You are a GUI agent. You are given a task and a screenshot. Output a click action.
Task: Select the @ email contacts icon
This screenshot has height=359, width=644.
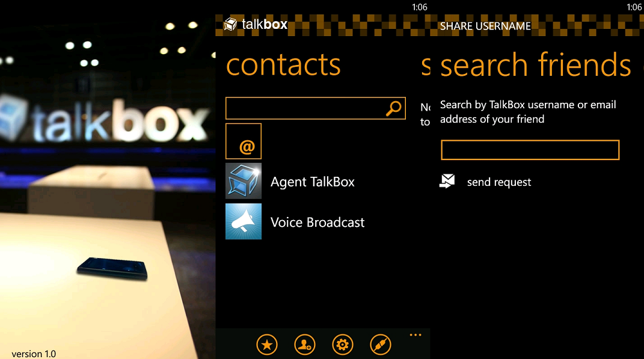243,141
